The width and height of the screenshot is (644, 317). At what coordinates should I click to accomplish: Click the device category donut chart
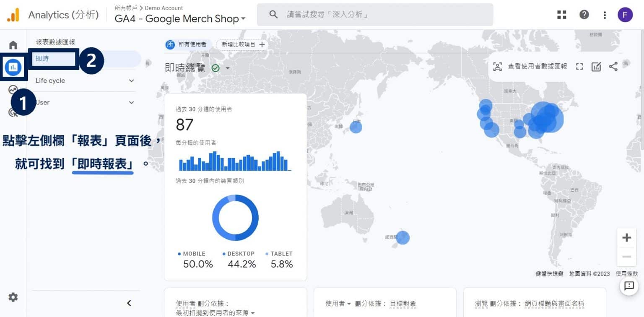click(235, 218)
